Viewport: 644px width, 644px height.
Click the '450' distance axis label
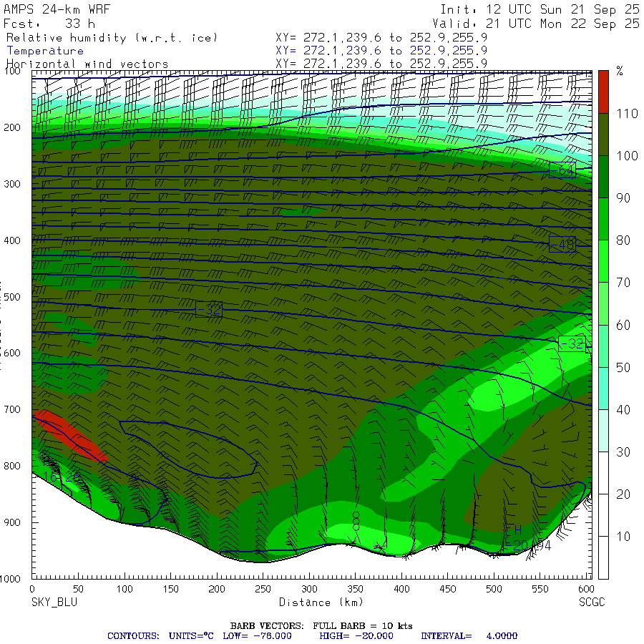pos(448,589)
